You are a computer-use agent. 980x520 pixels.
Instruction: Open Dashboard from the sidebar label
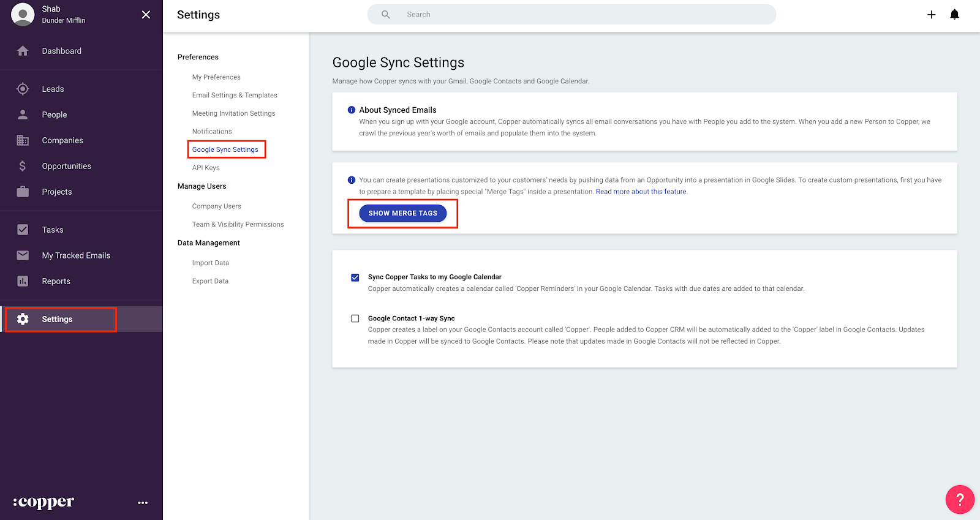tap(62, 51)
